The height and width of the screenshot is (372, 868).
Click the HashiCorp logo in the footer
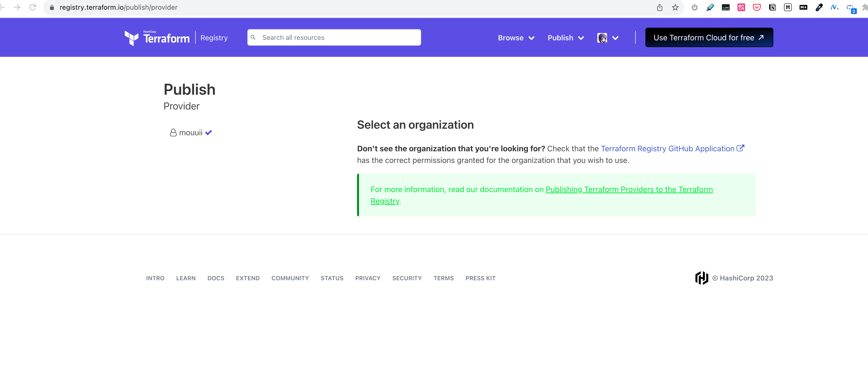click(x=701, y=278)
